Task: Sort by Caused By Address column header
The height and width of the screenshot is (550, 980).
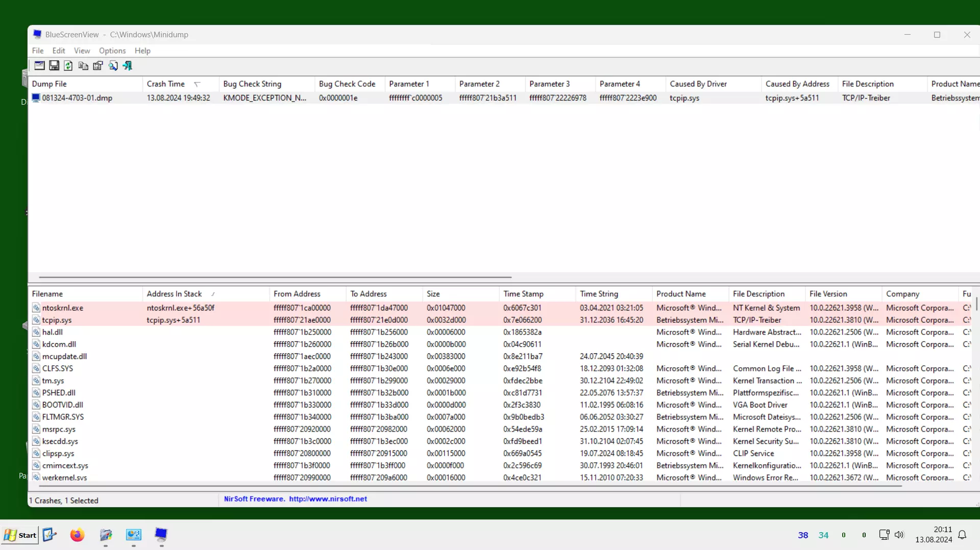Action: (x=800, y=84)
